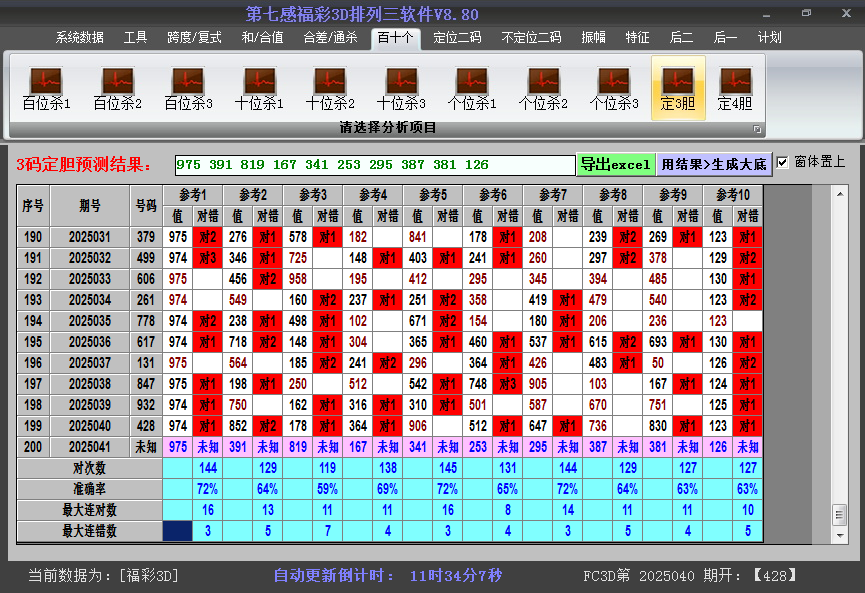Select the 个位杀3 analysis icon

point(613,88)
